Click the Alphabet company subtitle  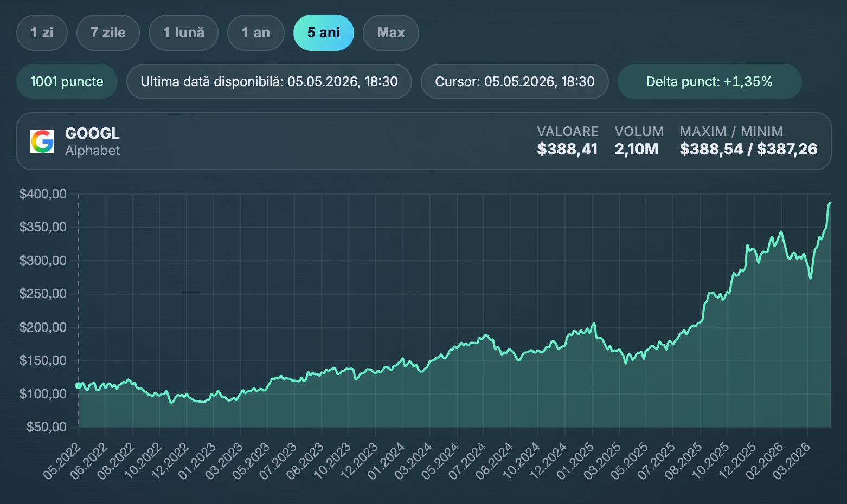click(93, 151)
